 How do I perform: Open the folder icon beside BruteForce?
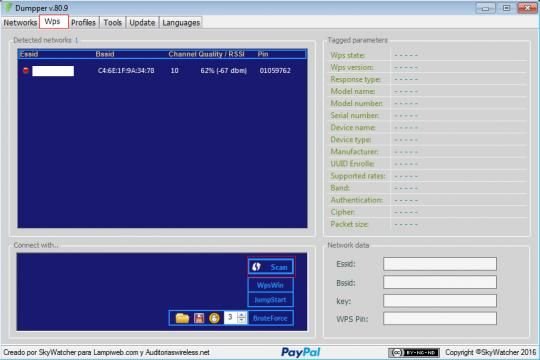tap(182, 318)
